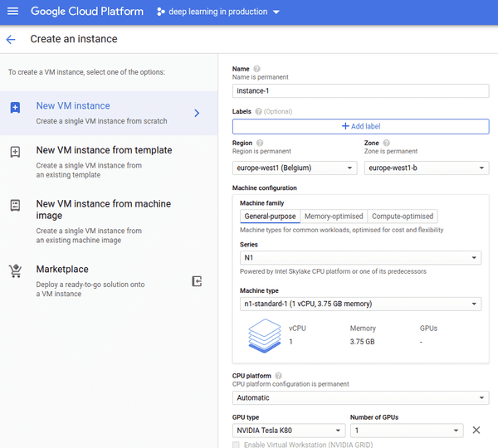Image resolution: width=498 pixels, height=448 pixels.
Task: Click the help icon next to Zone
Action: pos(386,144)
